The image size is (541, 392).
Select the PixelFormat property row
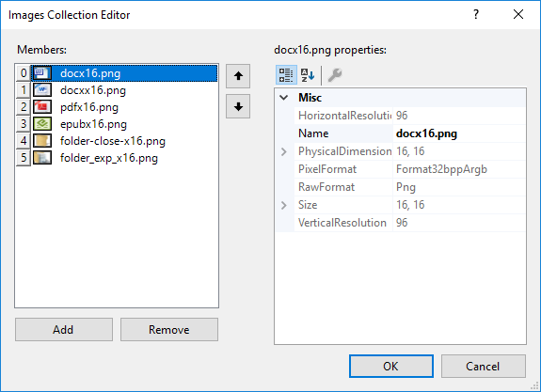pos(410,169)
